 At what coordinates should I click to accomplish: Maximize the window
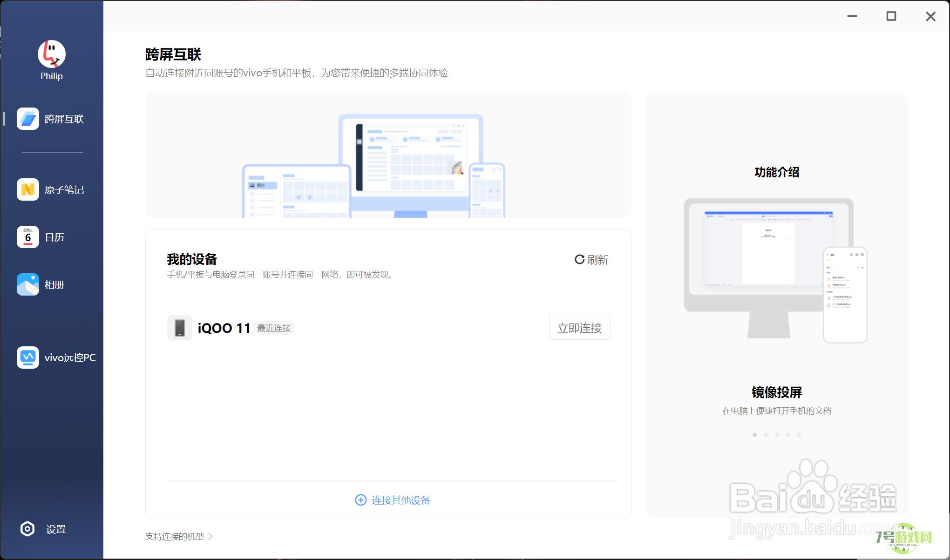pos(891,16)
